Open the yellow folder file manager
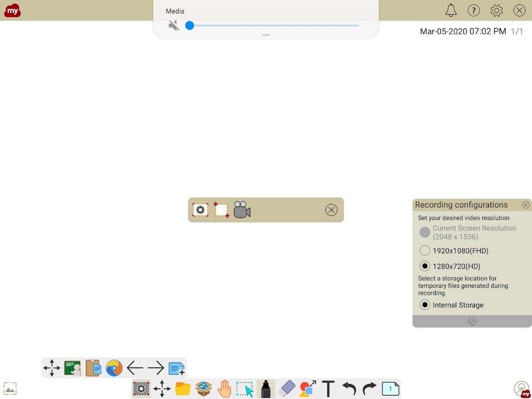Screen dimensions: 532x399 (x=182, y=389)
